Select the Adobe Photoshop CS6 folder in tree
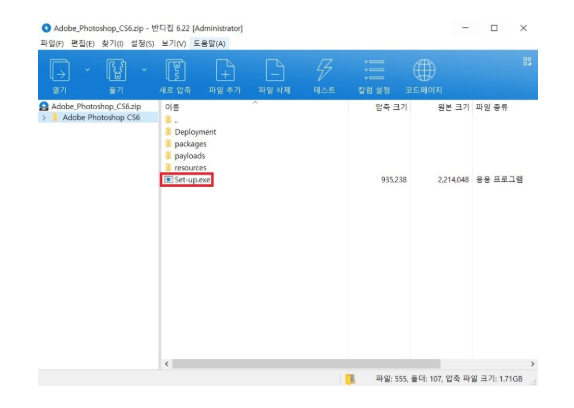The width and height of the screenshot is (574, 408). click(x=101, y=117)
